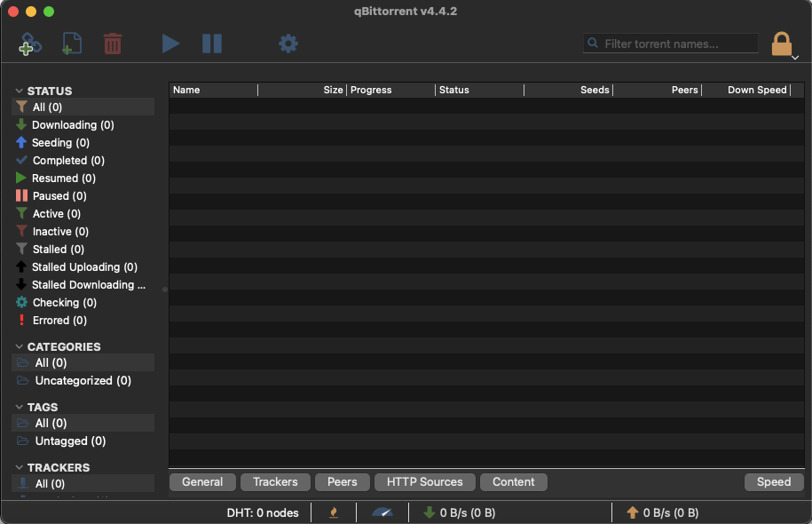The width and height of the screenshot is (812, 524).
Task: Open the HTTP Sources tab
Action: pyautogui.click(x=424, y=482)
